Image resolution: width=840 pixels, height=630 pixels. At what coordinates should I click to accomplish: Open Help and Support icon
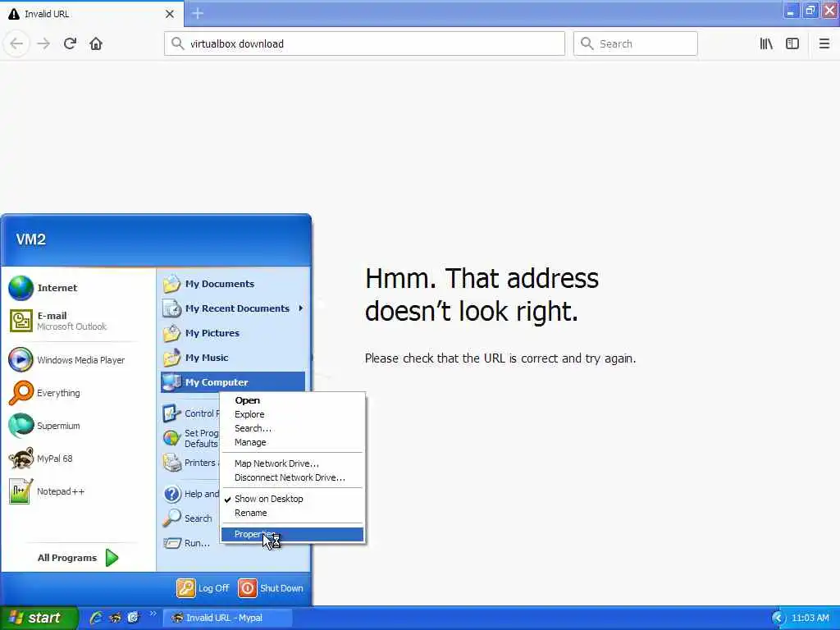click(x=172, y=494)
